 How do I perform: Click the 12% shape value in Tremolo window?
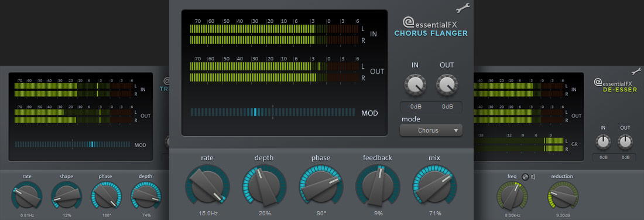66,215
